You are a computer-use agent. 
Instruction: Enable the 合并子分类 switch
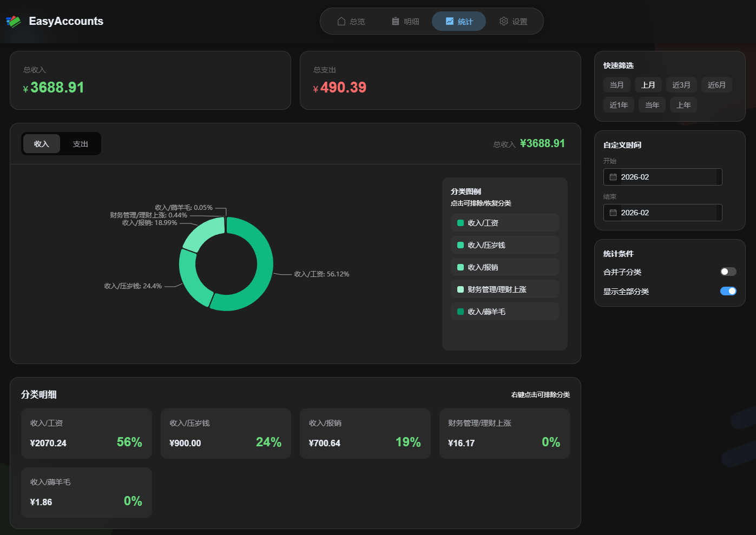coord(728,272)
